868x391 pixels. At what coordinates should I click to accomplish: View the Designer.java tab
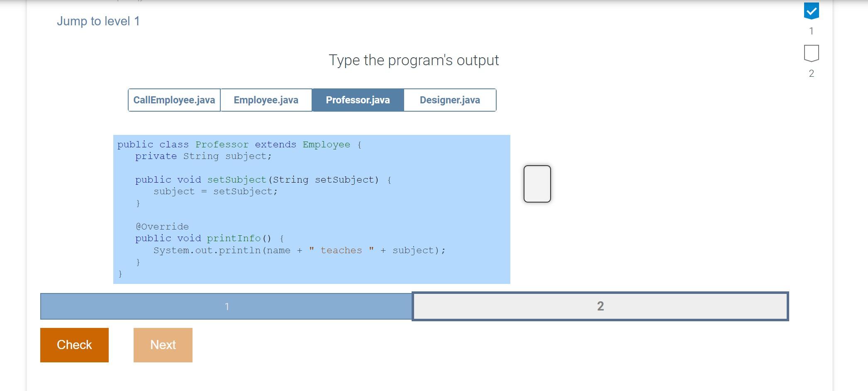(x=450, y=100)
